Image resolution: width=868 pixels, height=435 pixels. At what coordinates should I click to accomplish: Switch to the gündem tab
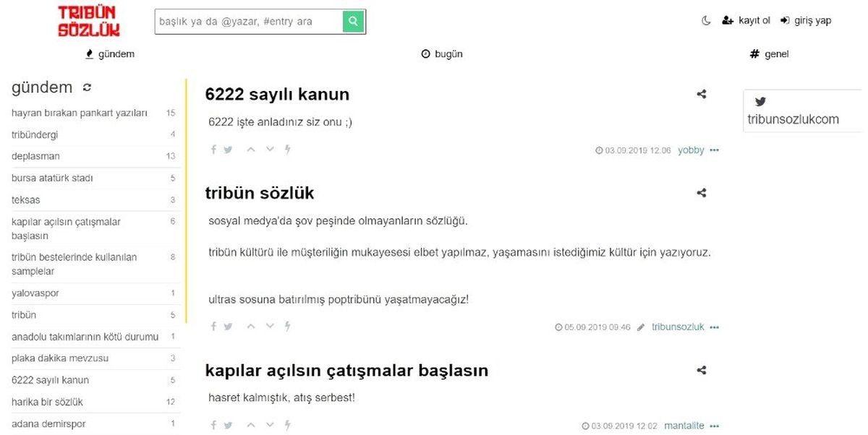pos(110,54)
